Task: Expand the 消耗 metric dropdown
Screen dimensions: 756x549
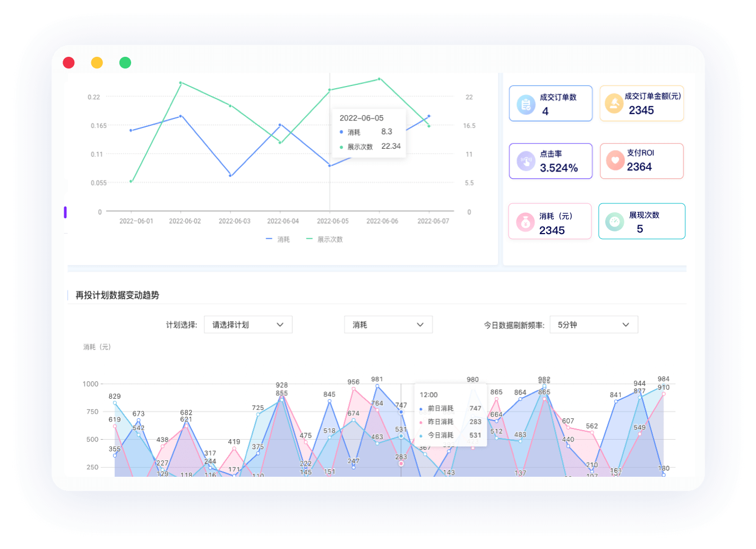Action: tap(388, 325)
